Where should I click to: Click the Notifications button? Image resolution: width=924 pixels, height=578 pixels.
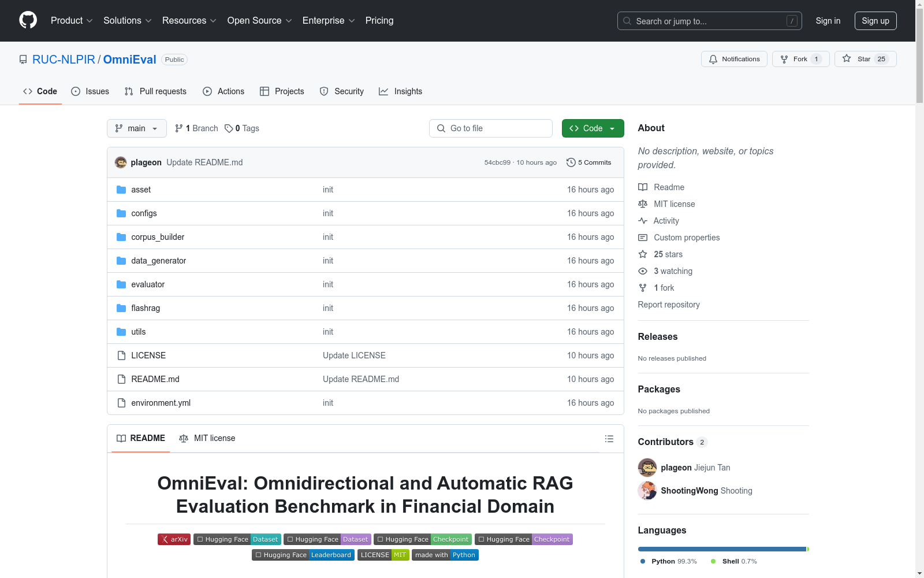[x=734, y=59]
